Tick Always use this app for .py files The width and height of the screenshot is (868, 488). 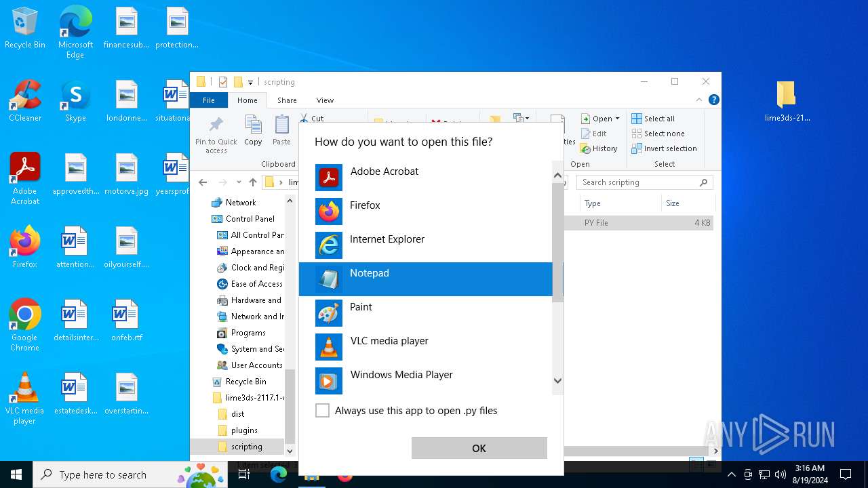pos(323,411)
